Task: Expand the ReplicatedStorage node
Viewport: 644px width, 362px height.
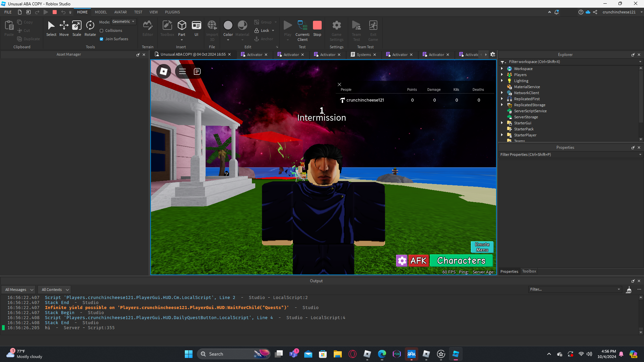Action: coord(502,105)
